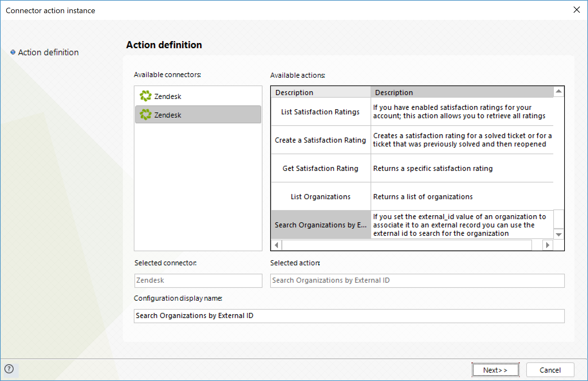
Task: Select the List Organizations action
Action: pyautogui.click(x=320, y=197)
